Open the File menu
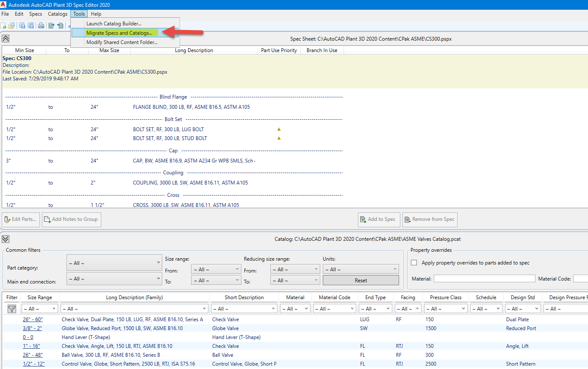This screenshot has width=588, height=369. coord(5,14)
